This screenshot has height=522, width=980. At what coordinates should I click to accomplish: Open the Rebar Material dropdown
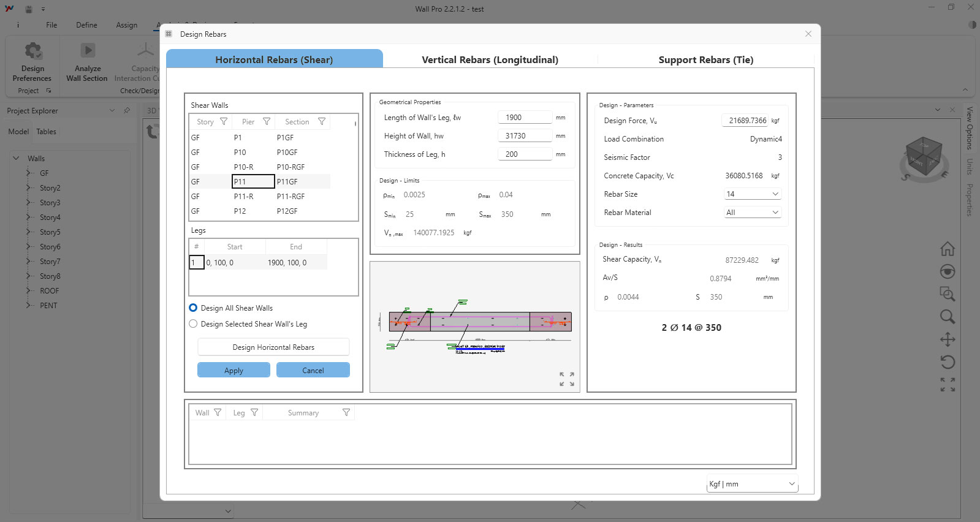(752, 213)
